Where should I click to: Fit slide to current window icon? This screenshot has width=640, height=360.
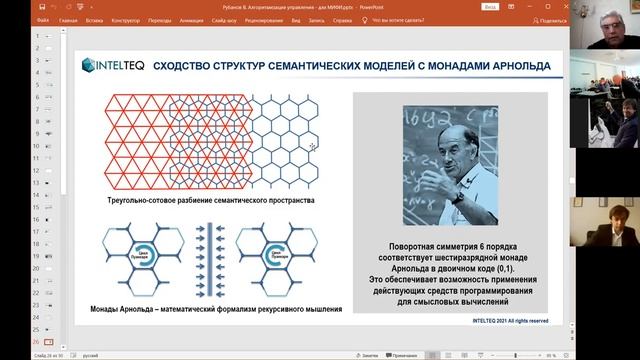(566, 356)
